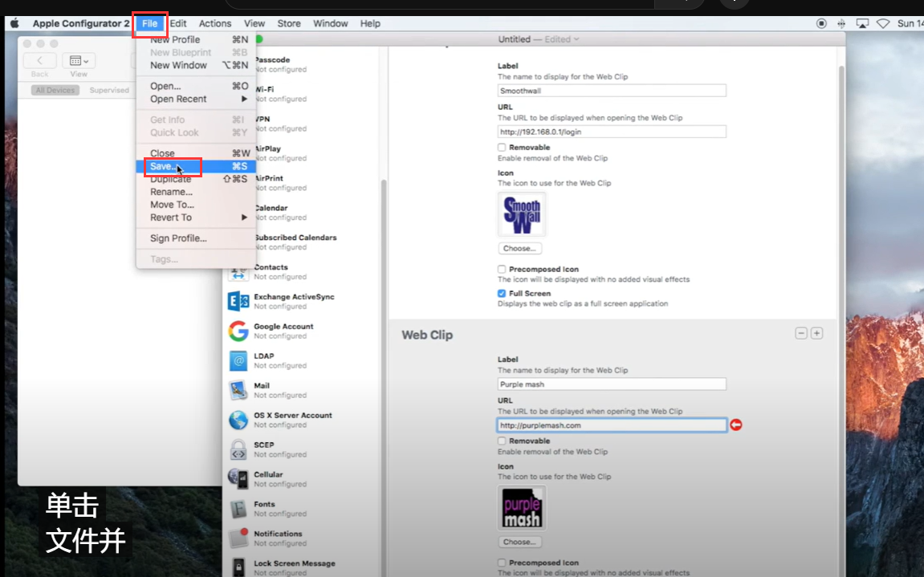This screenshot has width=924, height=577.
Task: Click Choose... under the Purple mash icon
Action: coord(519,542)
